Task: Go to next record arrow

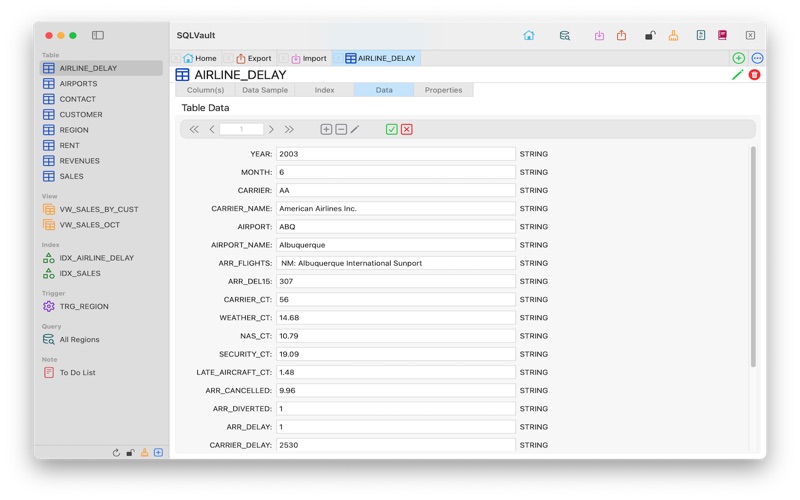Action: (271, 130)
